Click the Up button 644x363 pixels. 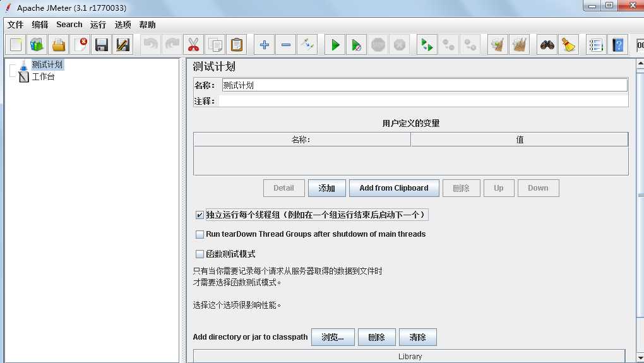pos(499,188)
